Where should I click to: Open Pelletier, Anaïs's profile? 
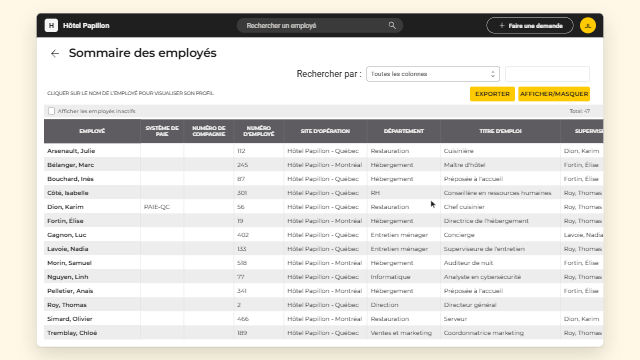click(x=70, y=291)
